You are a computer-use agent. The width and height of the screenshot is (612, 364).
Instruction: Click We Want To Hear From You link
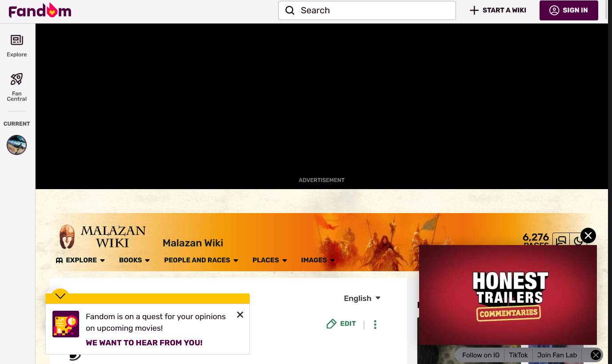144,343
